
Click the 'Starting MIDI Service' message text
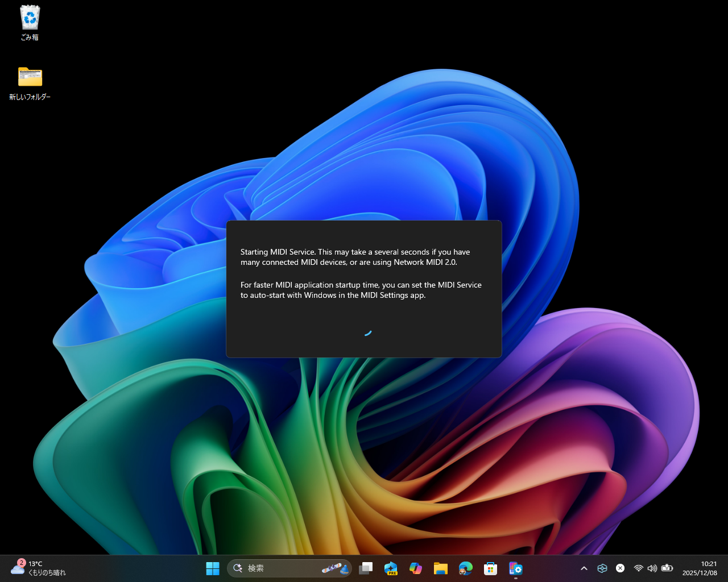(x=355, y=257)
